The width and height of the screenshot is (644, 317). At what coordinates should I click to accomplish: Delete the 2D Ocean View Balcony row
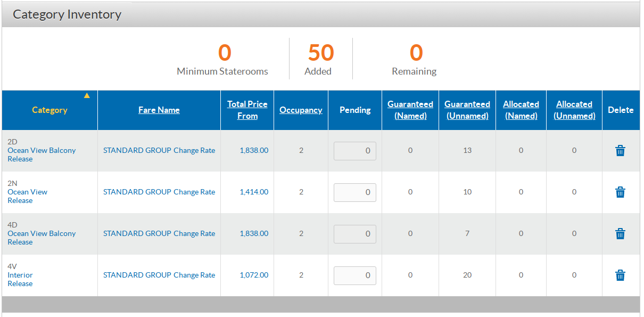(x=620, y=151)
